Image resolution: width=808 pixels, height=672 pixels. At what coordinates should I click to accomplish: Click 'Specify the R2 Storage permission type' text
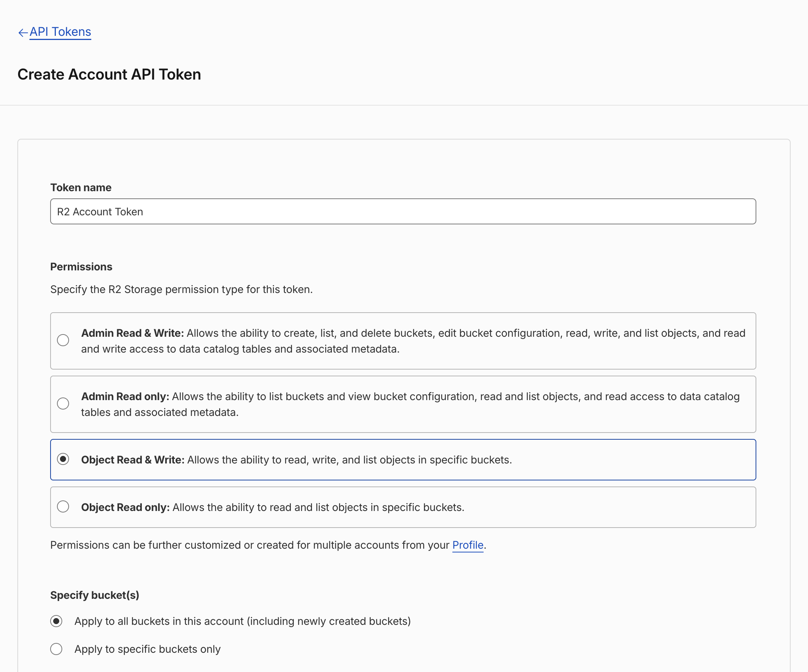[x=181, y=289]
